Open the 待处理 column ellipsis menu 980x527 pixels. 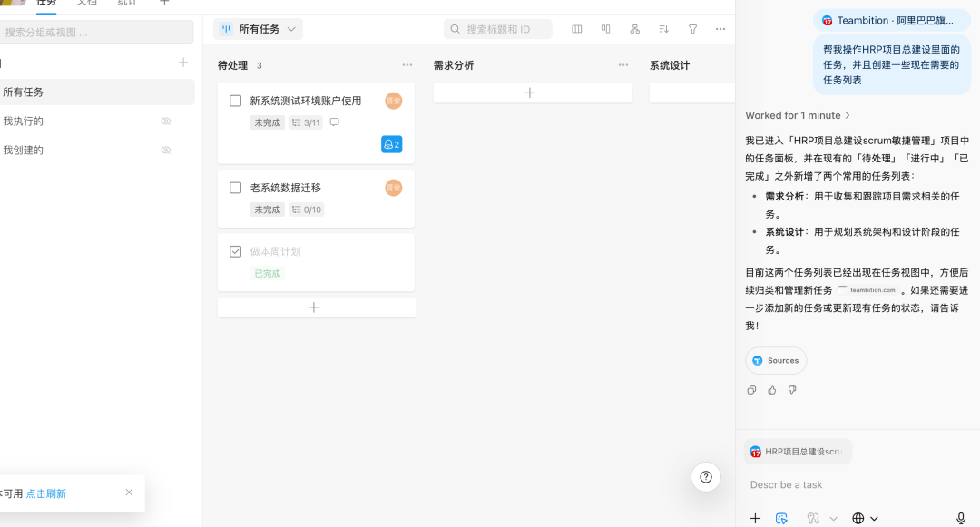coord(407,65)
